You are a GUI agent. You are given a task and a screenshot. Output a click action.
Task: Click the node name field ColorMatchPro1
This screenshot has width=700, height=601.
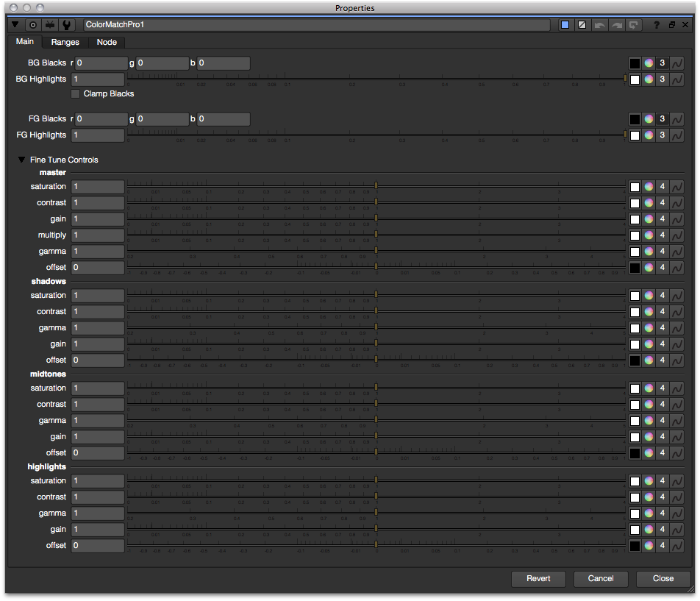(316, 24)
